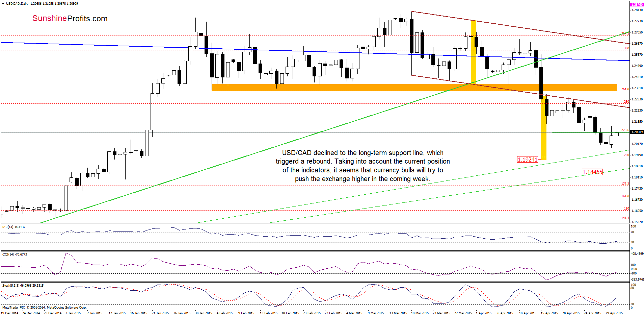
Task: Click the 1.16050 price axis label
Action: click(637, 211)
